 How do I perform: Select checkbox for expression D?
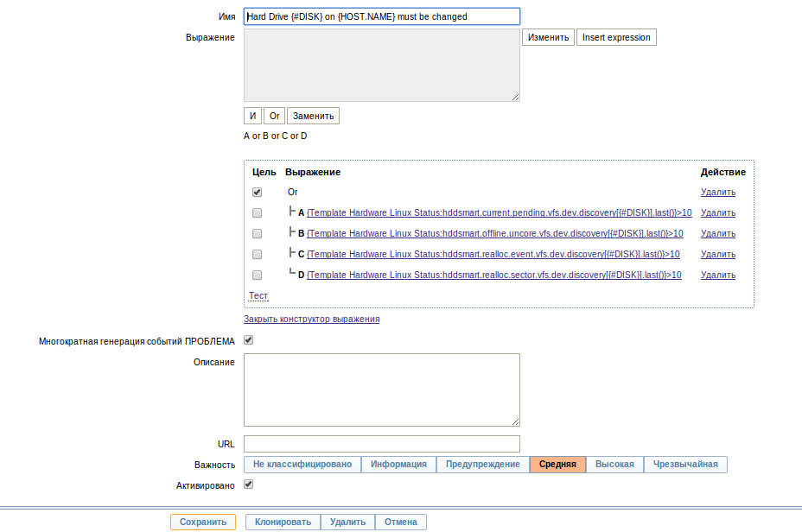pos(257,275)
